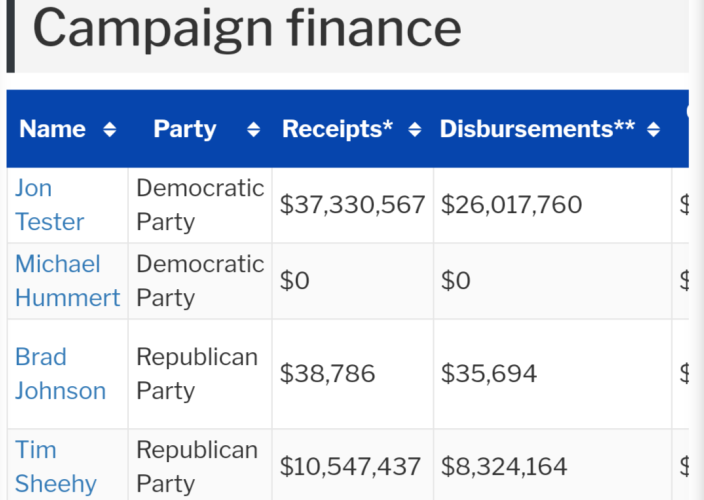Visit Tim Sheehy's page link

tap(55, 467)
